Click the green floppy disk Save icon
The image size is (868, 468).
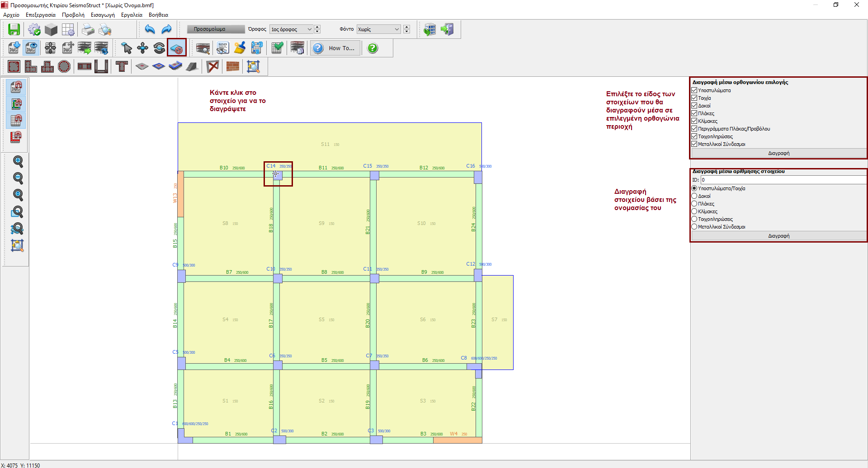click(x=14, y=29)
